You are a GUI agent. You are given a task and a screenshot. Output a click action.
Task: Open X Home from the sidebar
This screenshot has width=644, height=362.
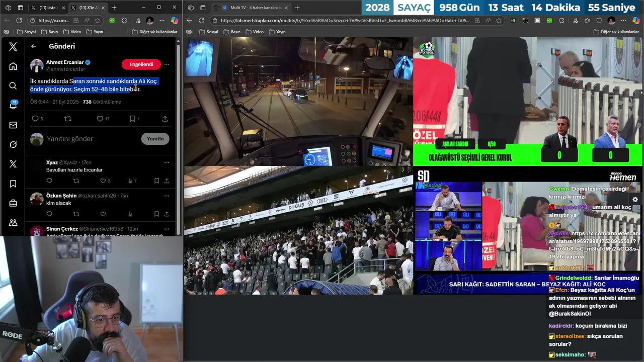pos(13,66)
